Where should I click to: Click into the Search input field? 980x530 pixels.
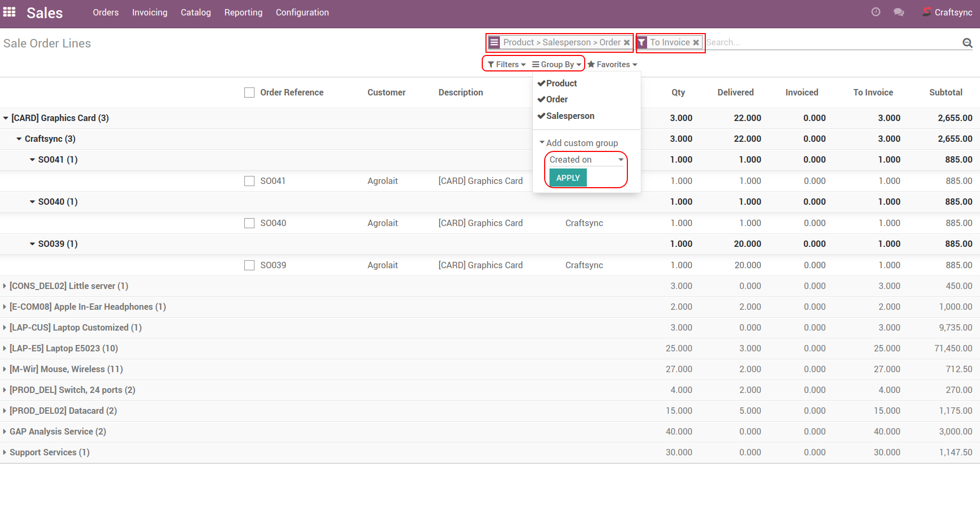click(832, 43)
